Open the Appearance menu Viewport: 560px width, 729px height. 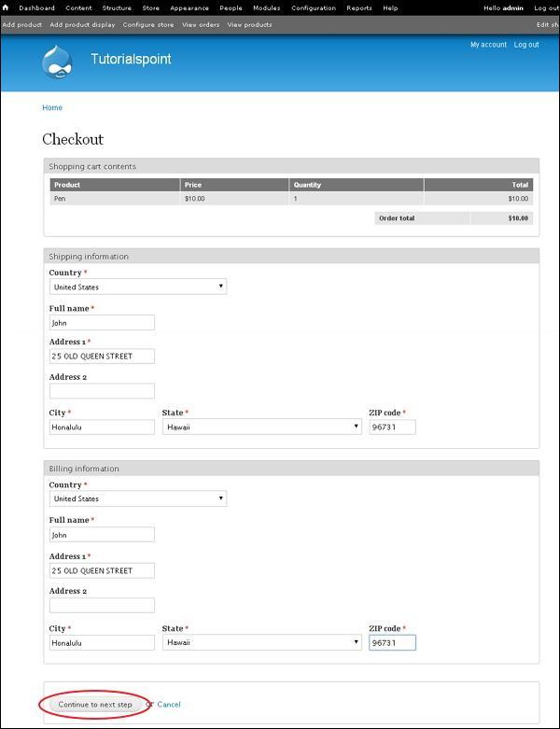[x=189, y=7]
